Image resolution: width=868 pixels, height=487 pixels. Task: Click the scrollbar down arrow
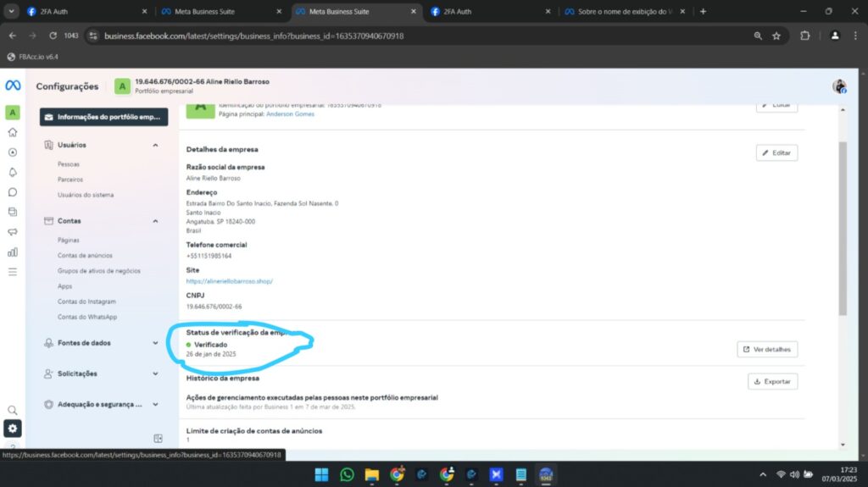click(x=843, y=445)
